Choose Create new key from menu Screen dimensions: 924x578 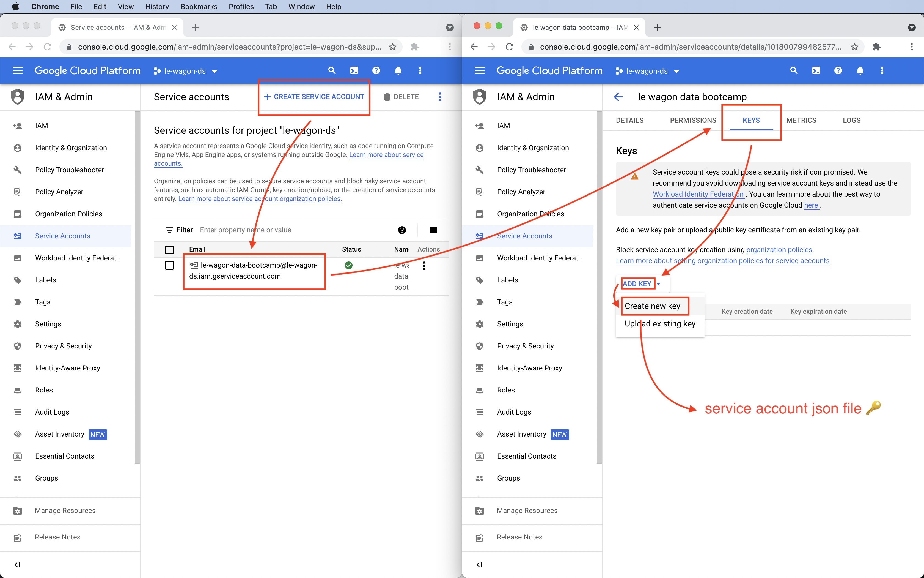click(x=653, y=306)
